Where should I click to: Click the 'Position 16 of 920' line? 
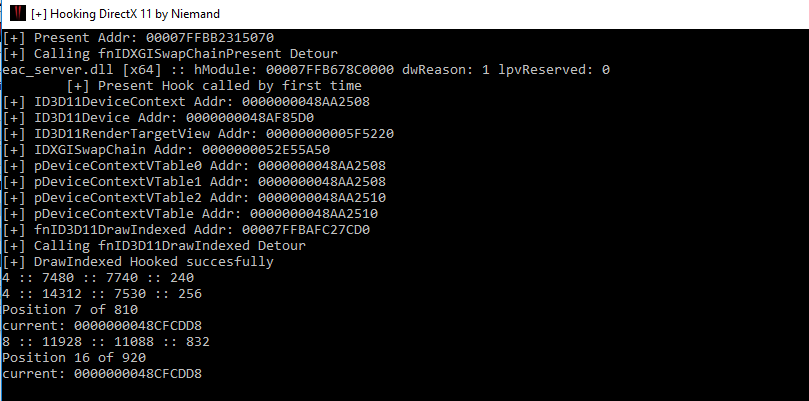74,358
